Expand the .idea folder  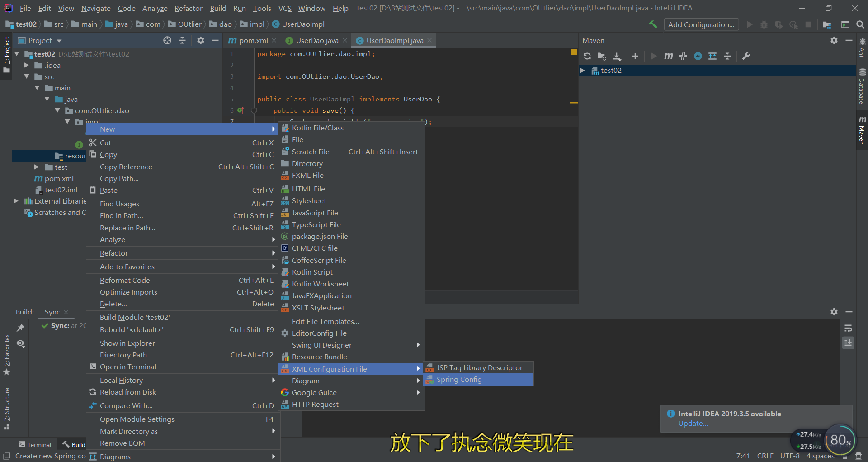[x=27, y=65]
